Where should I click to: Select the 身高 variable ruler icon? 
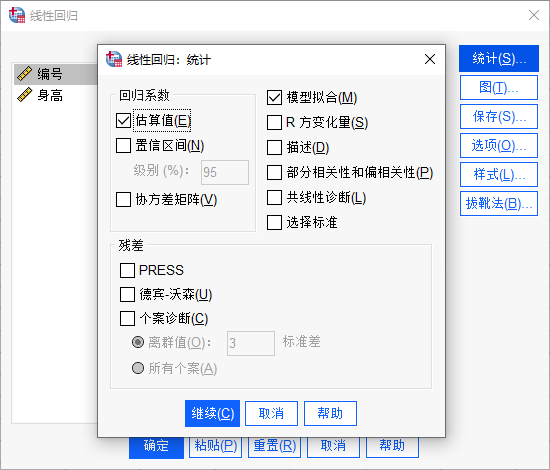25,95
